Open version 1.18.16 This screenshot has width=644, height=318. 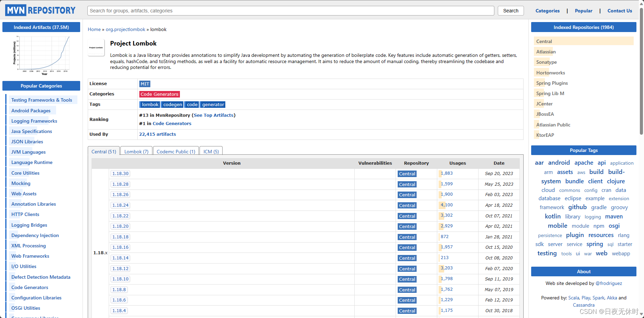[x=120, y=247]
